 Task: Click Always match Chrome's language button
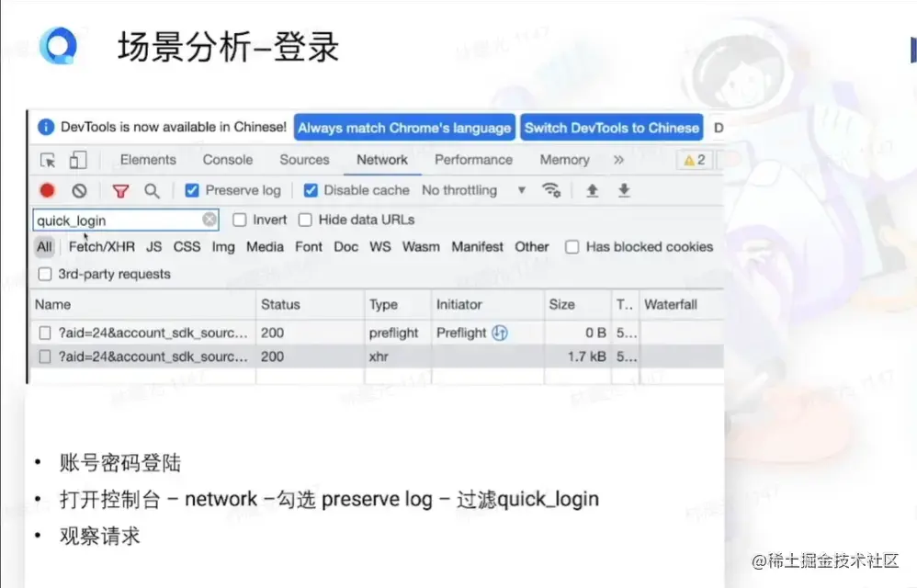(404, 128)
